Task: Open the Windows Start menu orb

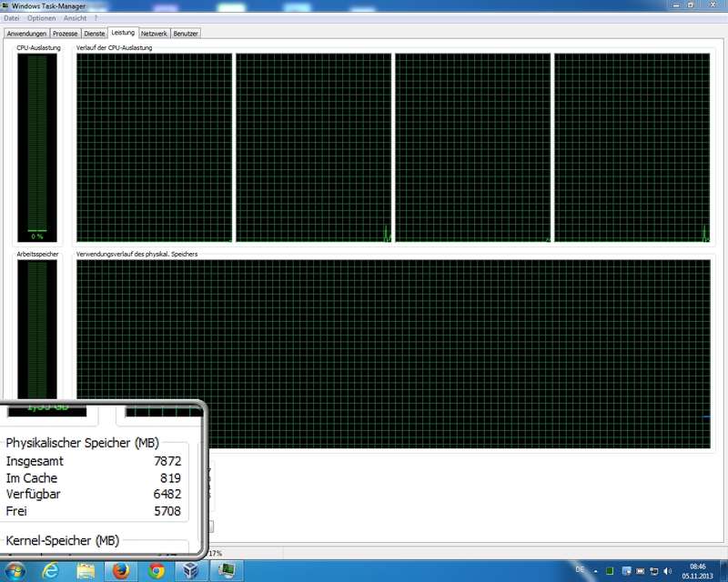Action: pyautogui.click(x=14, y=571)
